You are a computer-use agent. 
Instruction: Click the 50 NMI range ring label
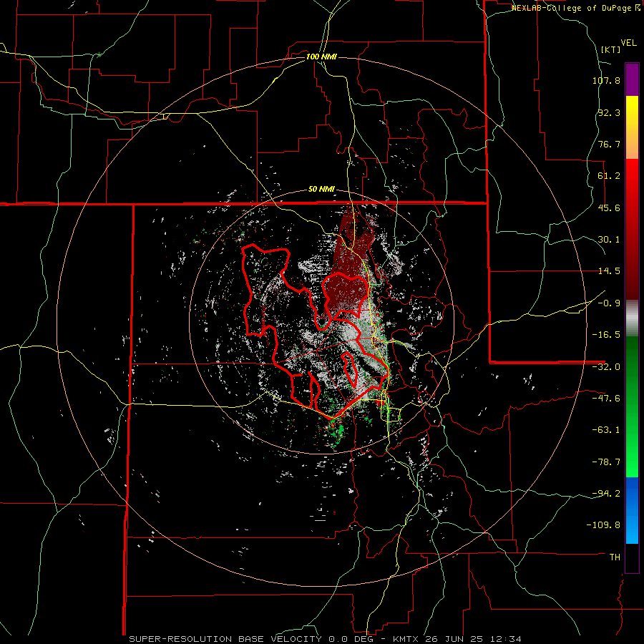point(321,190)
